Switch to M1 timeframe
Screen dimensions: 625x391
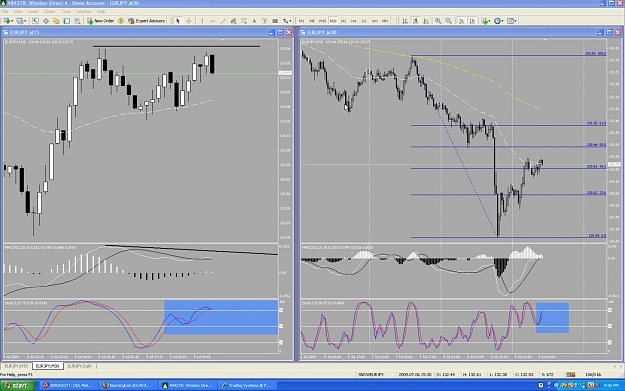(x=301, y=21)
